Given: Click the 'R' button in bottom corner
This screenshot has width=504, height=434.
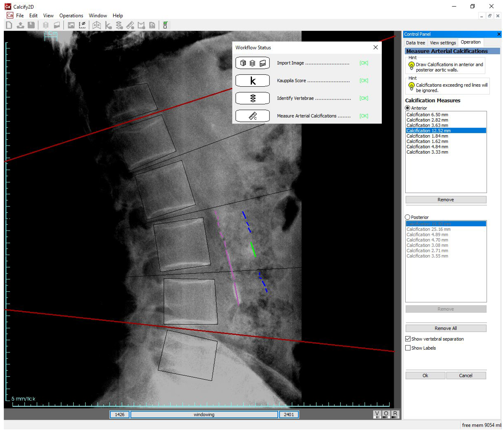Looking at the screenshot, I should 395,414.
